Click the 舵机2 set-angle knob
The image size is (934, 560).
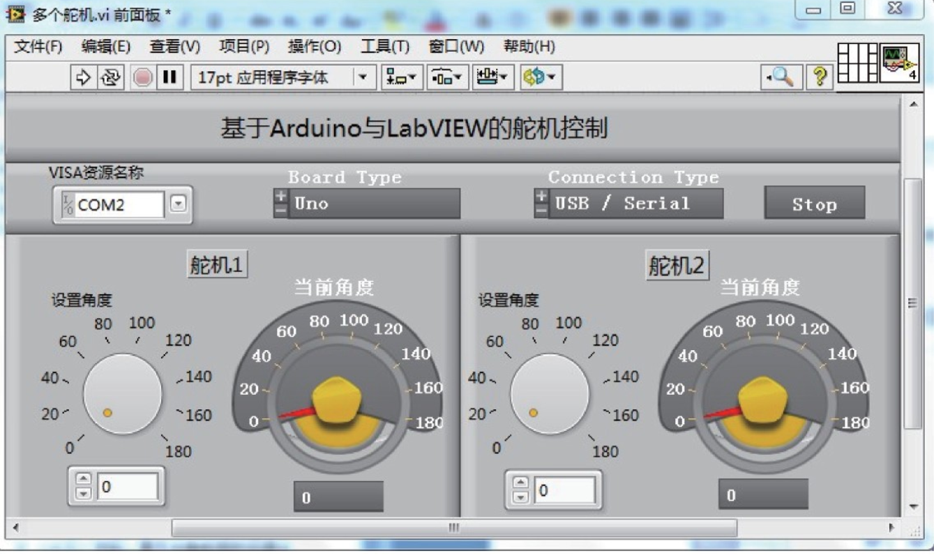(x=549, y=394)
